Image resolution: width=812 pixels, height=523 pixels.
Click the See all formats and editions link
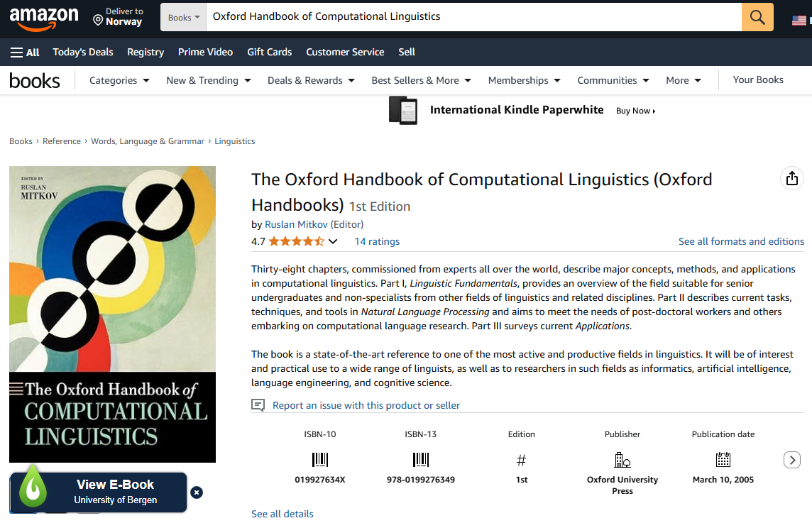point(741,241)
